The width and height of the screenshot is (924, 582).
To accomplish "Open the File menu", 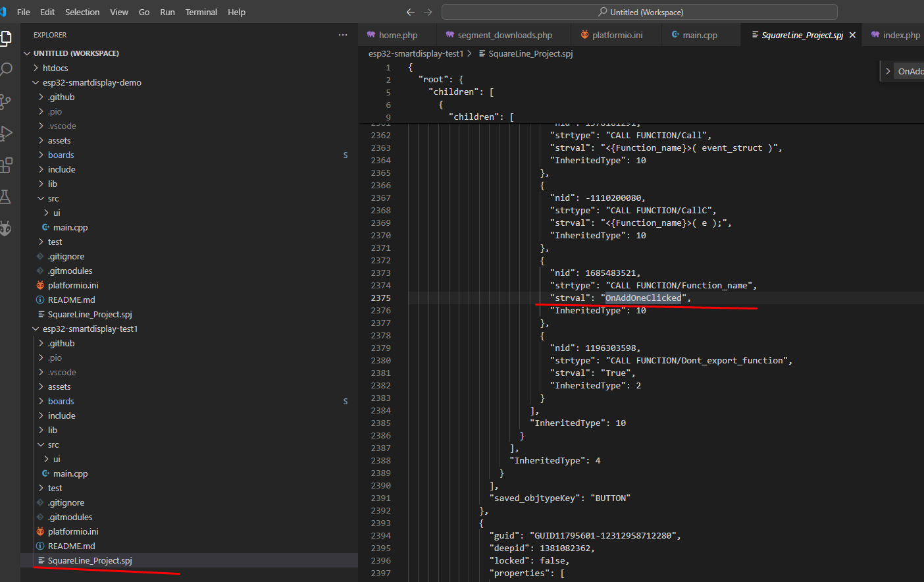I will coord(24,12).
